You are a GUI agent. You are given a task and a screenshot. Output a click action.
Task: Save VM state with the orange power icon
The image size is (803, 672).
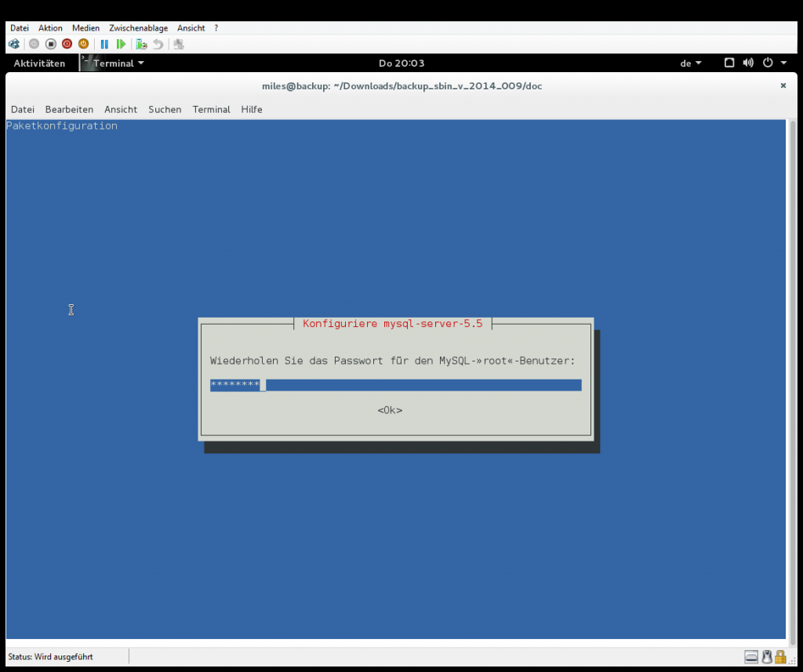(83, 44)
